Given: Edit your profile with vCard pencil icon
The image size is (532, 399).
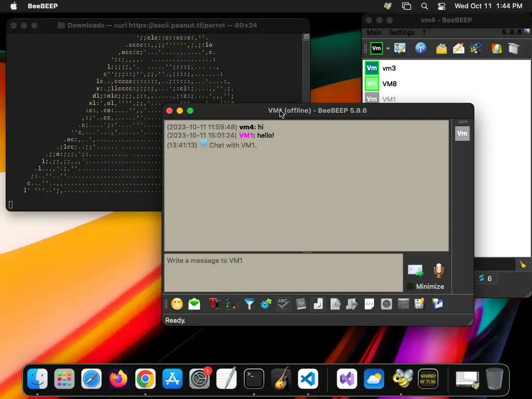Looking at the screenshot, I should [400, 48].
